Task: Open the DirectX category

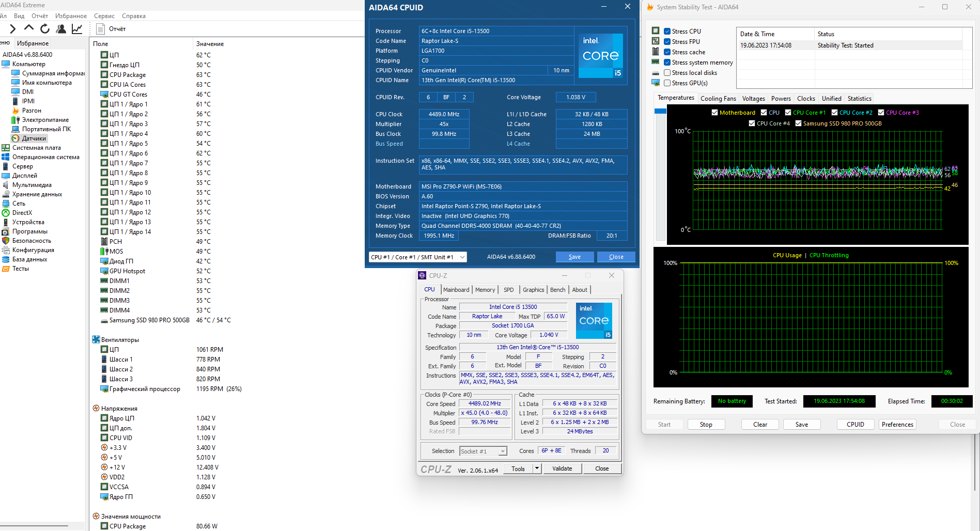Action: [22, 213]
